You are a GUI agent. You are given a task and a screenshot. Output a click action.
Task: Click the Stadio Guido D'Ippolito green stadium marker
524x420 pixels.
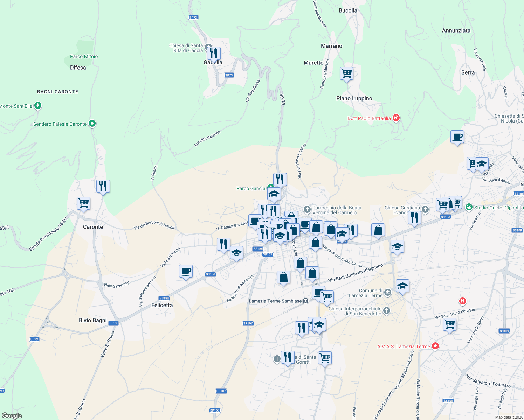[x=469, y=208]
